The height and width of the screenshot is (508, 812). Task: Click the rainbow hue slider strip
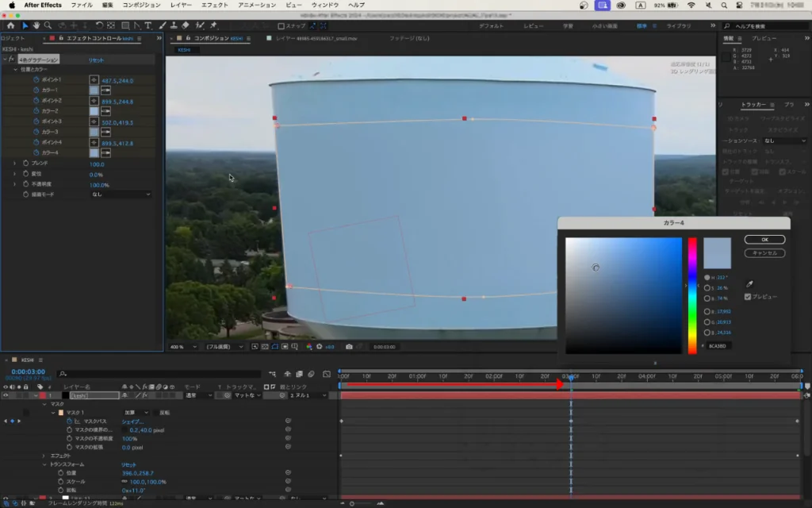(x=691, y=296)
